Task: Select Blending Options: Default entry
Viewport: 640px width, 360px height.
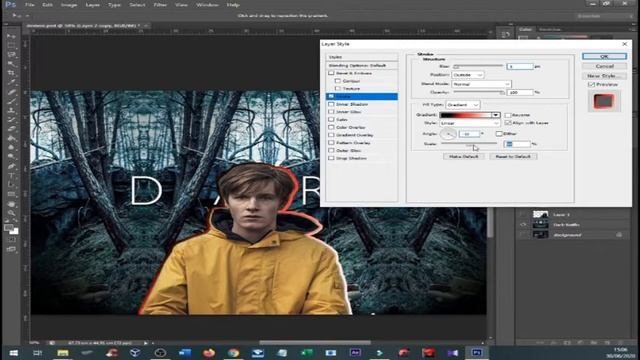Action: click(x=362, y=65)
